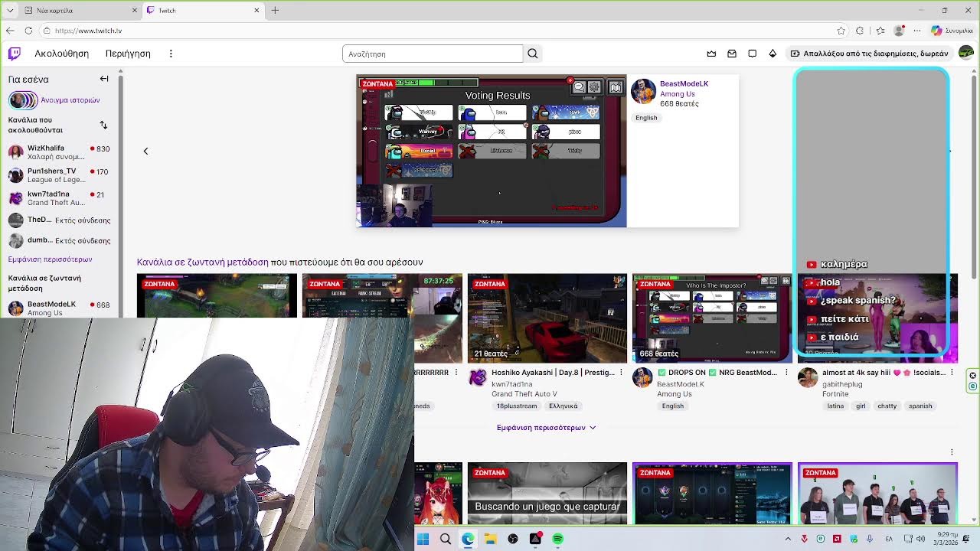
Task: Open the Bits diamond icon
Action: 773,54
